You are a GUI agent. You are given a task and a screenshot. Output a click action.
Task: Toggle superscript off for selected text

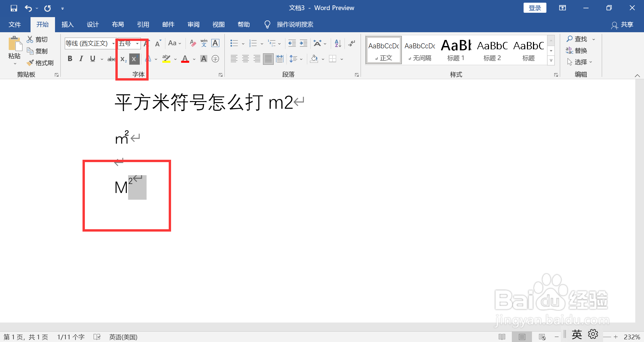[134, 59]
